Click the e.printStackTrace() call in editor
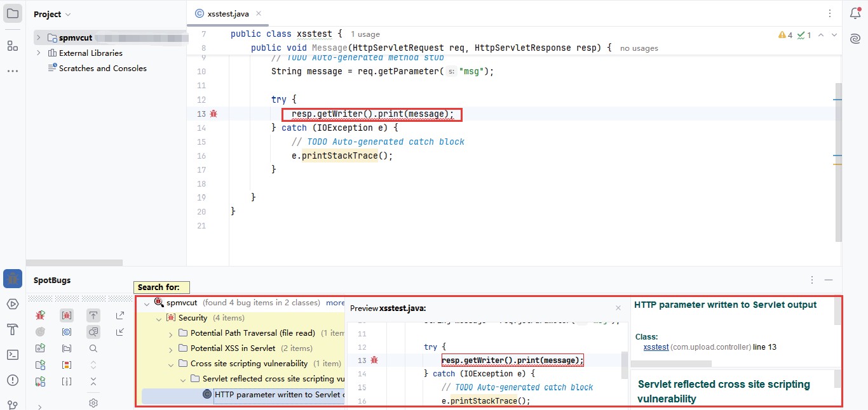 342,156
